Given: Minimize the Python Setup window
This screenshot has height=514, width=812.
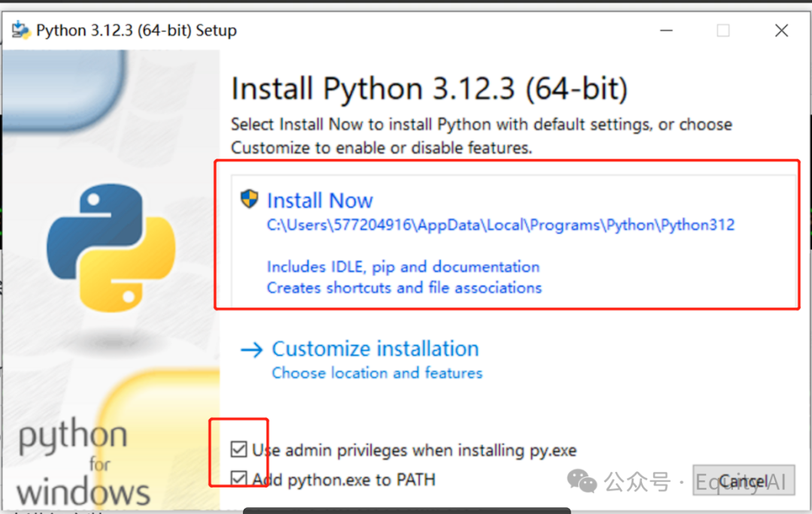Looking at the screenshot, I should pyautogui.click(x=666, y=31).
